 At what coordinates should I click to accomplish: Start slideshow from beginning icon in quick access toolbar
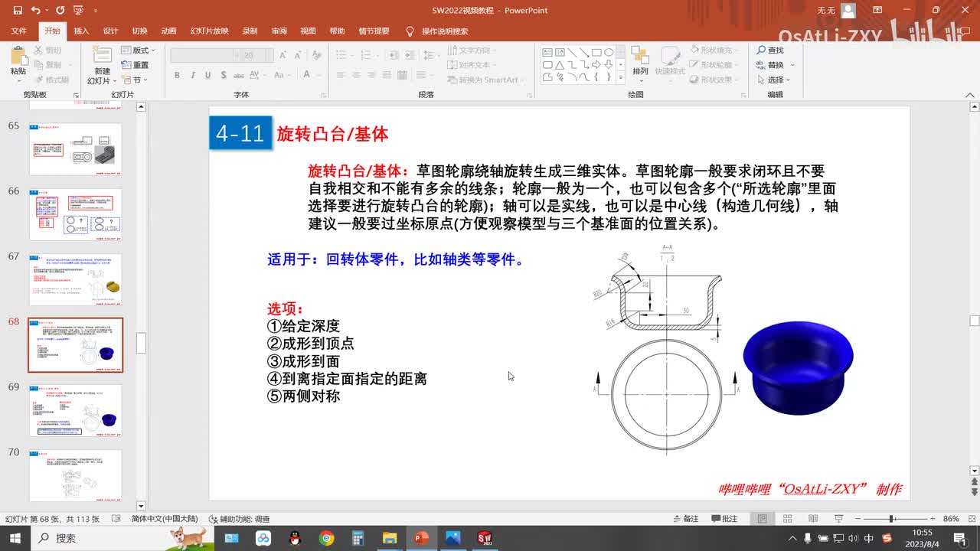tap(77, 11)
